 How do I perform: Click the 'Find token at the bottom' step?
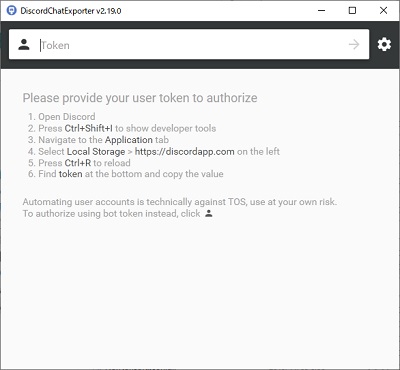tap(126, 174)
